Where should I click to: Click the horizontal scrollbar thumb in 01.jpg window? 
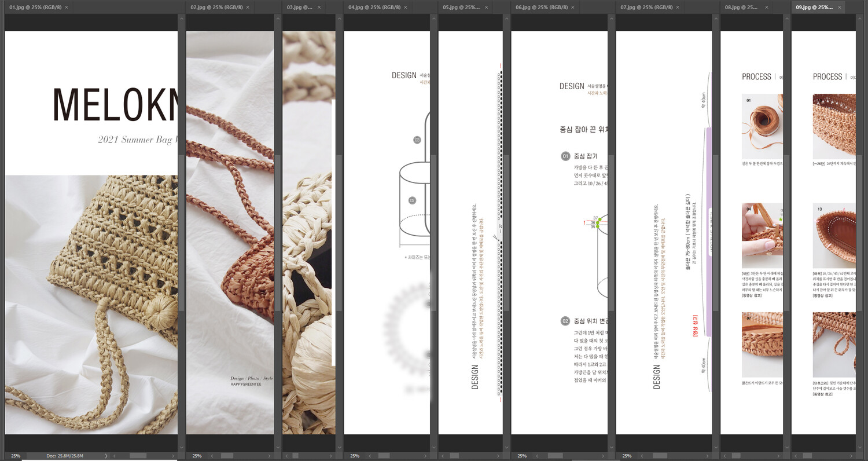point(138,456)
